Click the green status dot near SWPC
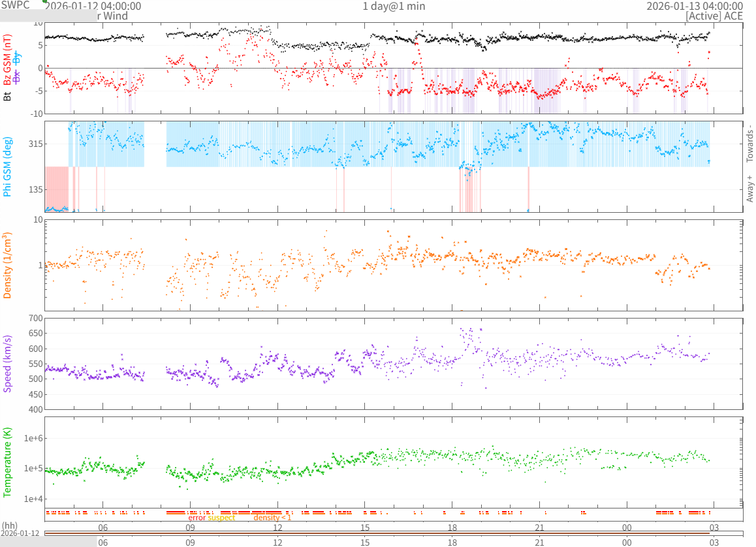Screen dimensions: 756x547 [x=44, y=1]
